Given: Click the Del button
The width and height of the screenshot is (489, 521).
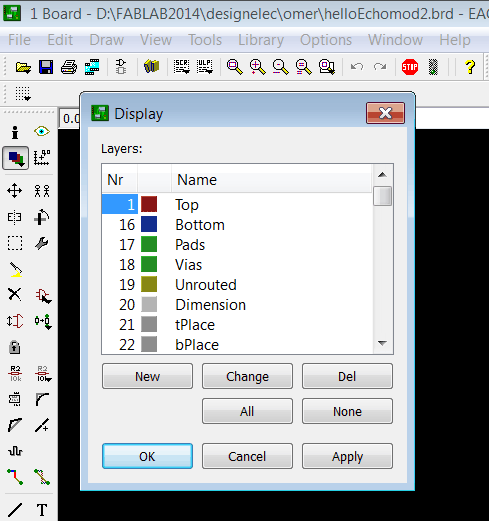Looking at the screenshot, I should pyautogui.click(x=347, y=376).
